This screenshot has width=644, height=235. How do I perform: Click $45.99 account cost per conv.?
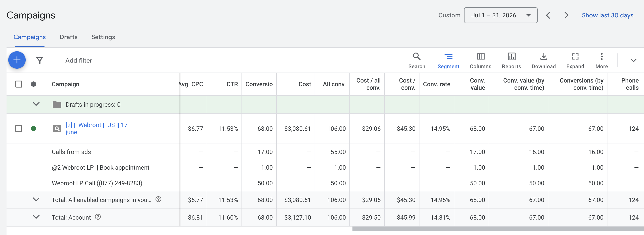406,218
